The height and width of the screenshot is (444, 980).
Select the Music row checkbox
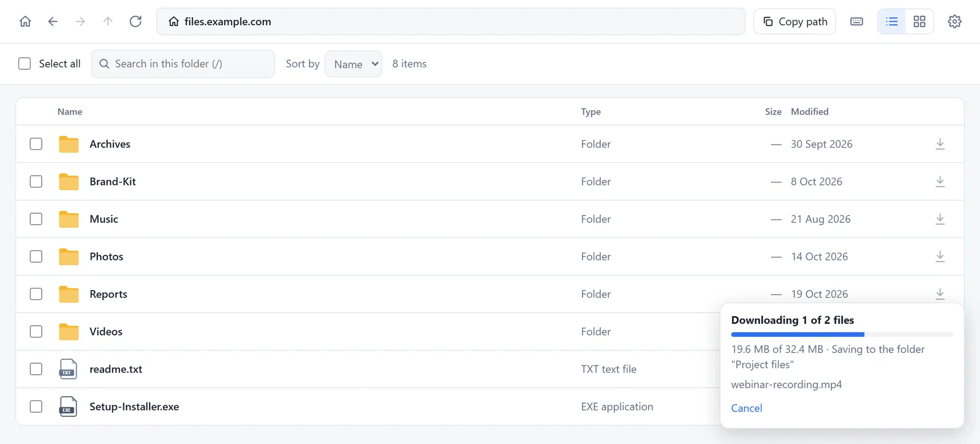coord(36,219)
